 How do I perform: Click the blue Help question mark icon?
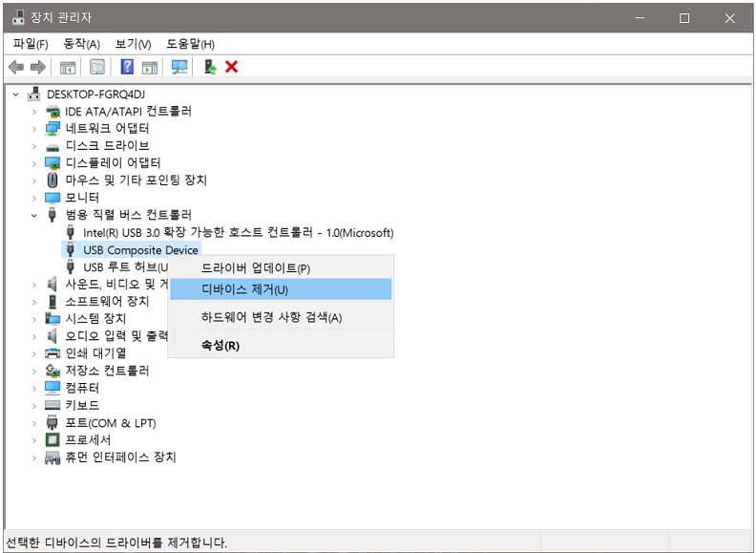127,67
